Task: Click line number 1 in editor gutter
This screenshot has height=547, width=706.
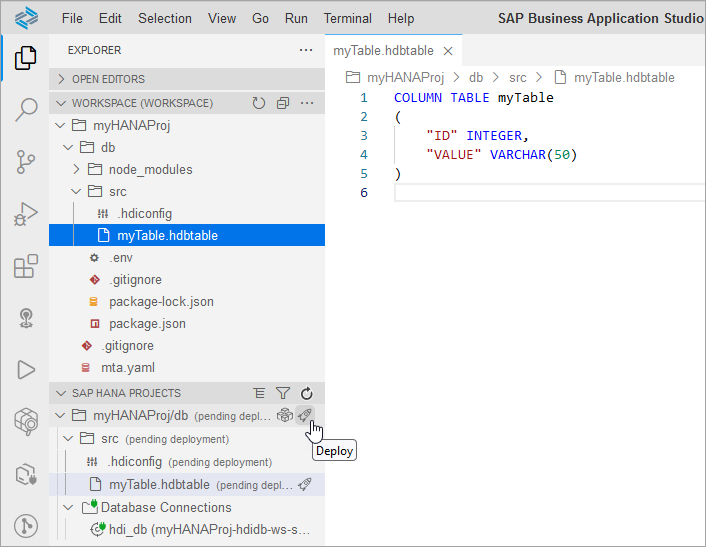Action: pos(364,98)
